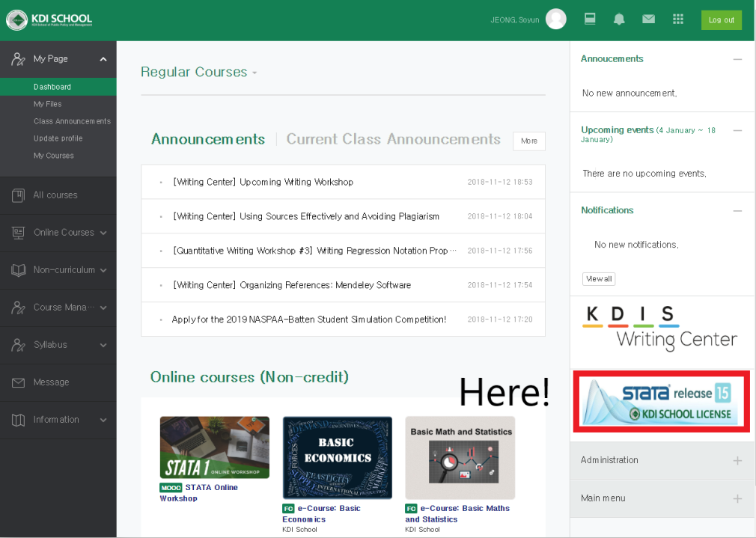Collapse the Upcoming events panel
The width and height of the screenshot is (756, 538).
pos(737,131)
